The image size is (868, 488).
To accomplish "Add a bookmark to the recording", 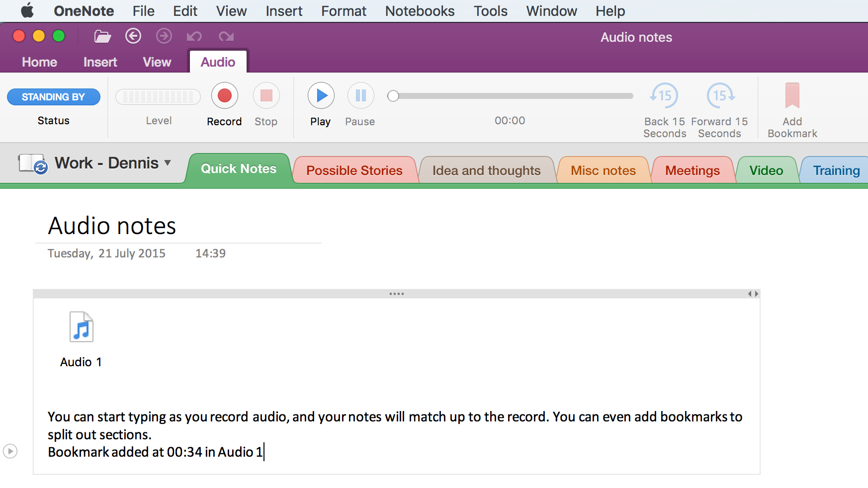I will click(792, 97).
